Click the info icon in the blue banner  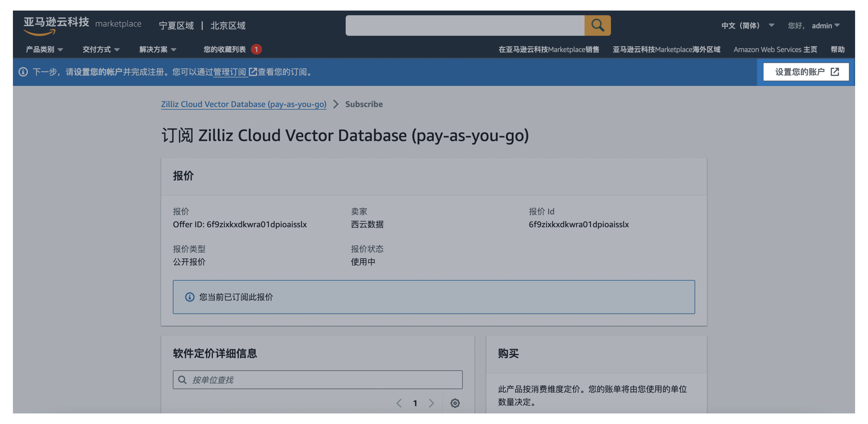(x=23, y=72)
